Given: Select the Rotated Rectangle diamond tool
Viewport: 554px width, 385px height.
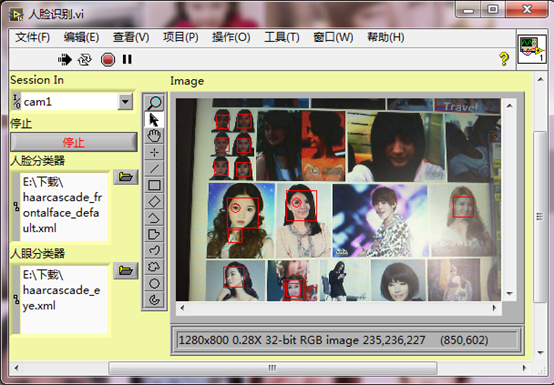Looking at the screenshot, I should tap(154, 202).
